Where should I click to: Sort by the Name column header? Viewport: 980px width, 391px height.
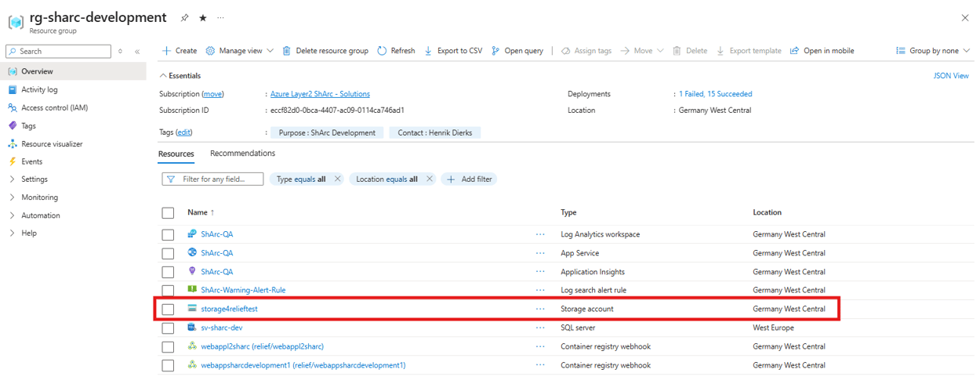pyautogui.click(x=201, y=212)
